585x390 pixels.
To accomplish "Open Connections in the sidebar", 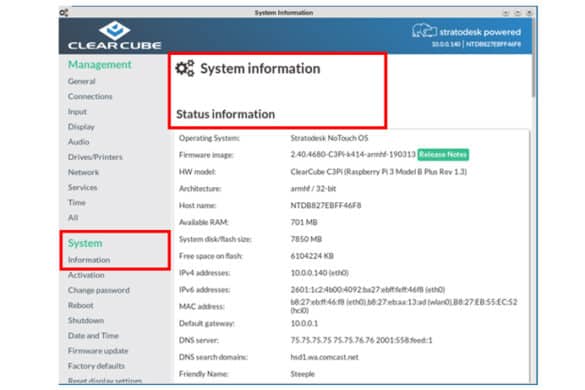I will point(90,97).
